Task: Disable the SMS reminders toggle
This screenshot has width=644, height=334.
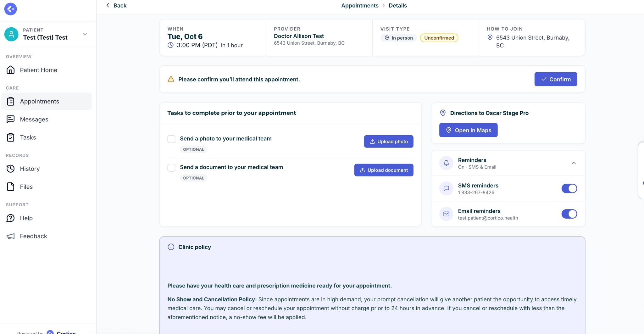Action: [569, 188]
